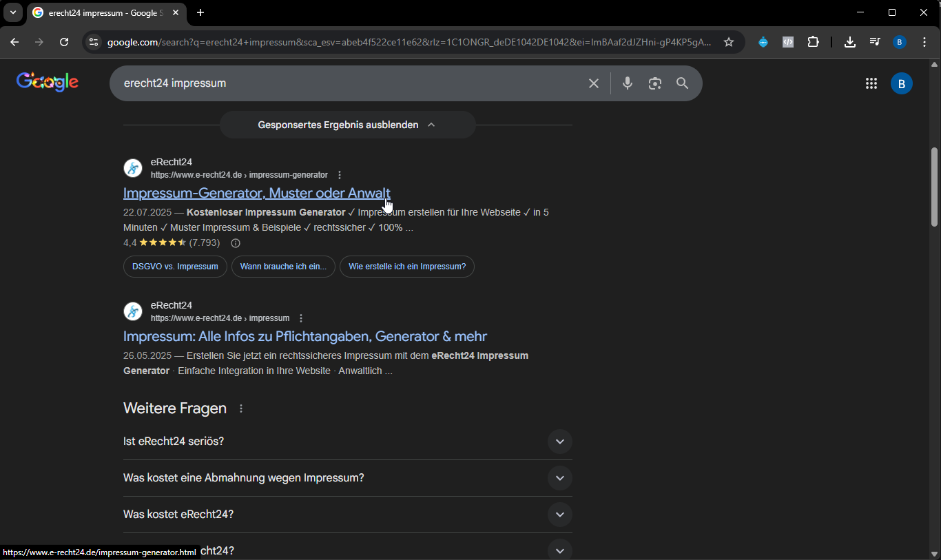Screen dimensions: 941x560
Task: Click the 'Kostenloser Impressum Generator' snippet text
Action: tap(266, 212)
